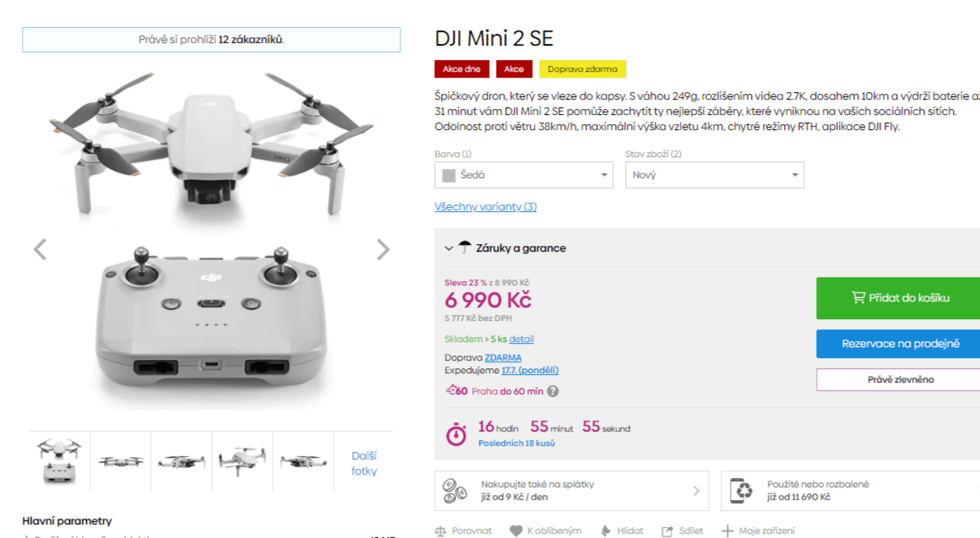This screenshot has height=538, width=980.
Task: Click the recycled phone icon for used items
Action: click(741, 491)
